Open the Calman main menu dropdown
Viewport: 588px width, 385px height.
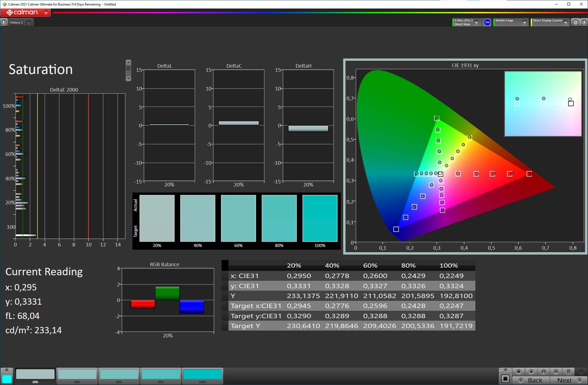[46, 13]
